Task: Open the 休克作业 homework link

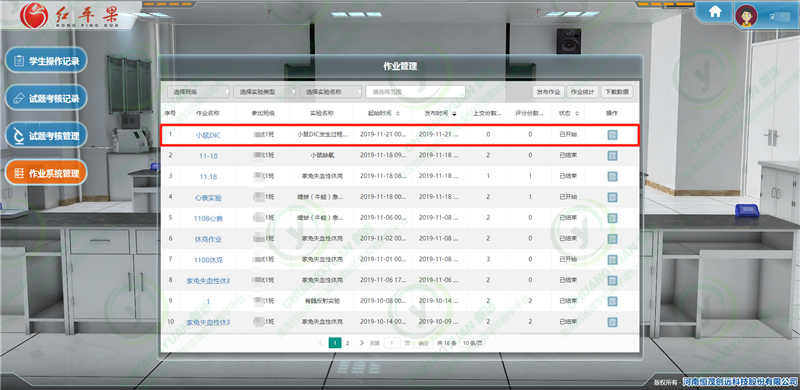Action: pos(208,239)
